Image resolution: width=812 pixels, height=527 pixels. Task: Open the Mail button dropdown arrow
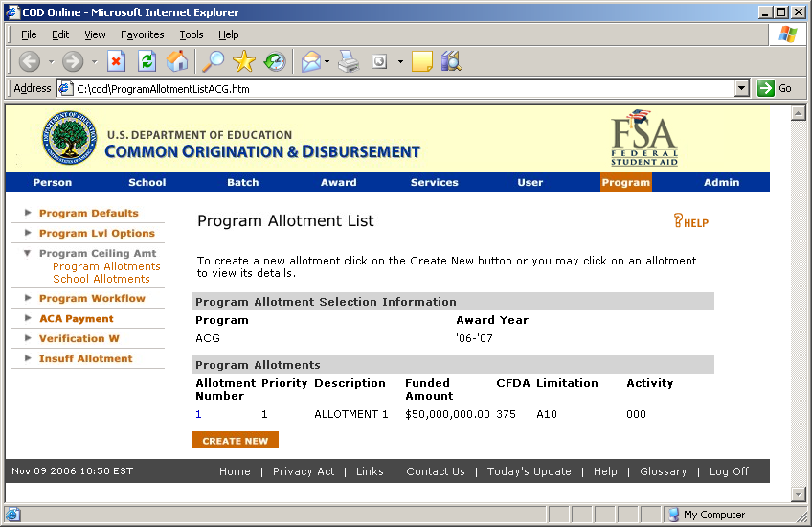point(327,61)
